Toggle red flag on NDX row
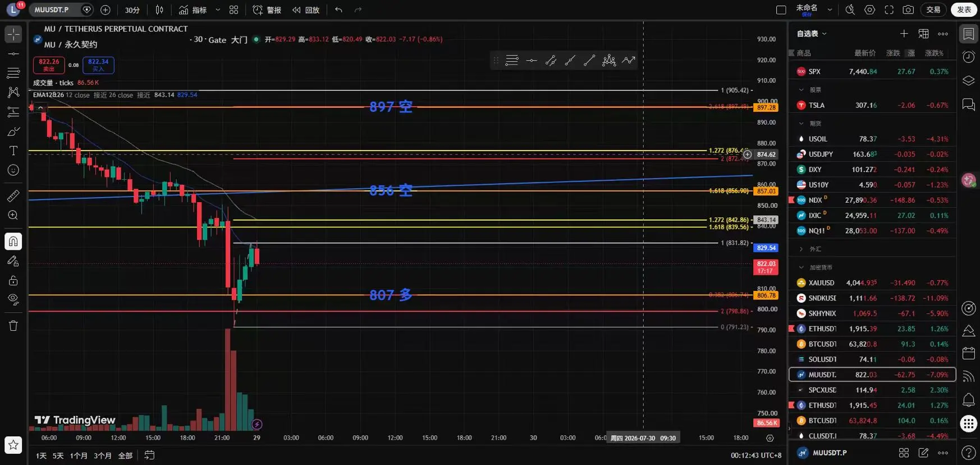The height and width of the screenshot is (465, 980). [791, 200]
